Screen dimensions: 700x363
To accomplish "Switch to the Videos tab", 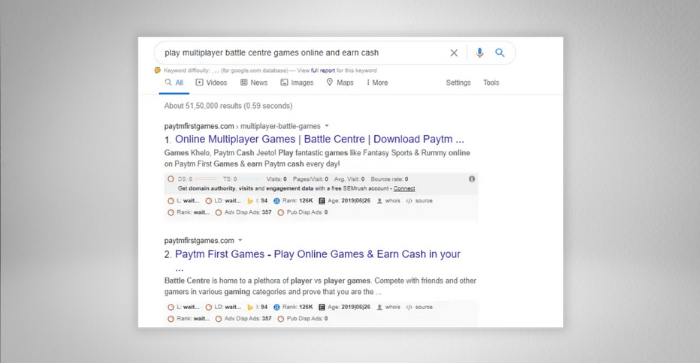I will pyautogui.click(x=212, y=83).
